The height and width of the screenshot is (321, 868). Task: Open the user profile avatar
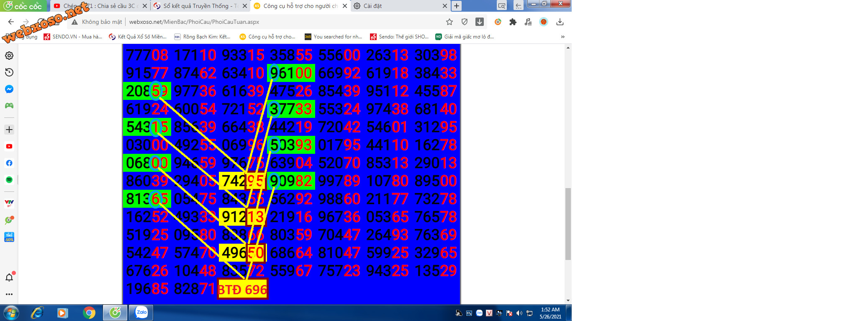pyautogui.click(x=544, y=22)
